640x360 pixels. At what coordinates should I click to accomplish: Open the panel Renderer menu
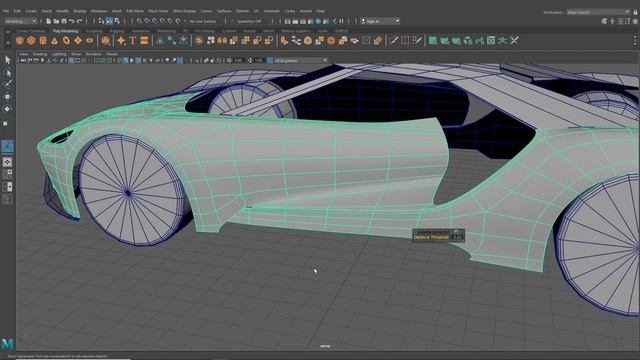click(93, 54)
